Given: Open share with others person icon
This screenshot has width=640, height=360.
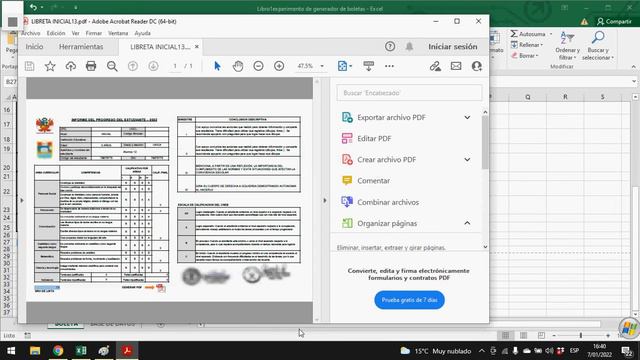Looking at the screenshot, I should 476,66.
